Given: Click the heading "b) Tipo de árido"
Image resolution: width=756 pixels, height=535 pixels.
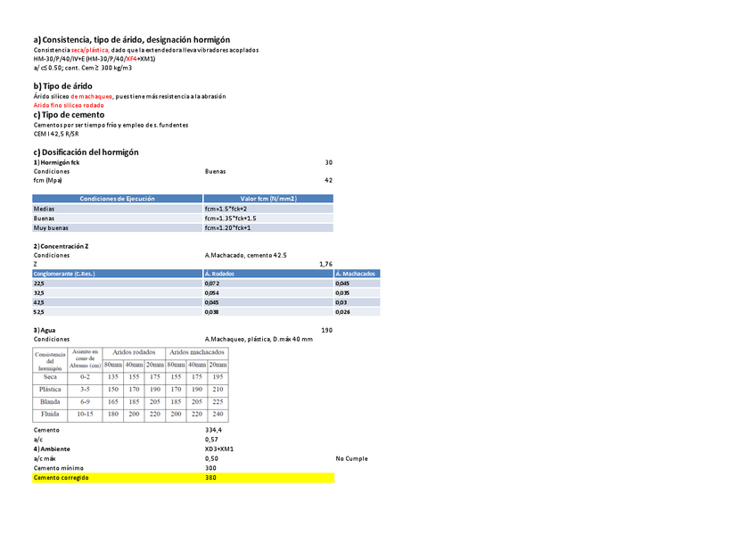Looking at the screenshot, I should [x=62, y=86].
